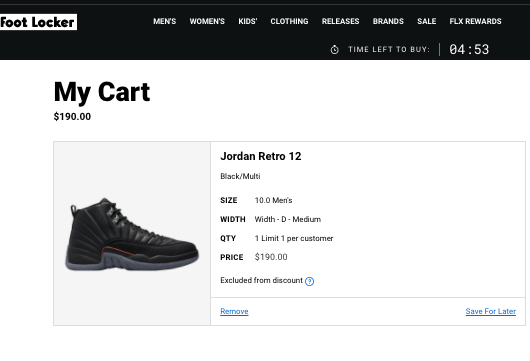
Task: Save Jordan Retro 12 for later
Action: pyautogui.click(x=490, y=311)
